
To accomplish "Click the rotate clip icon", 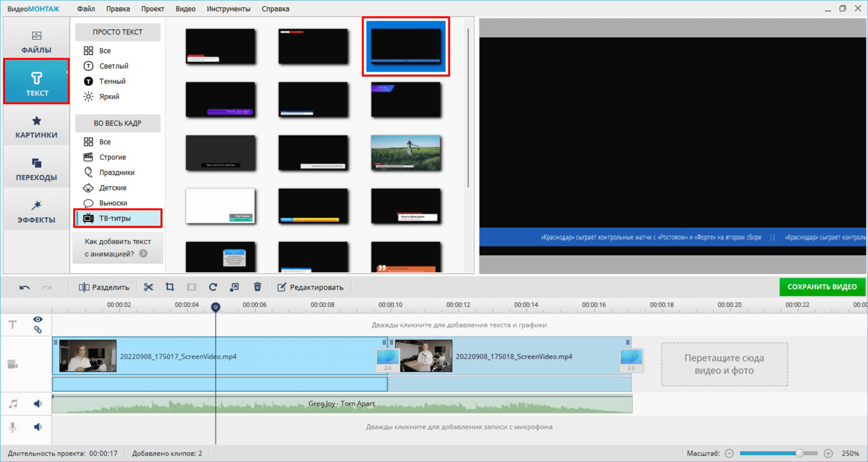I will click(213, 287).
